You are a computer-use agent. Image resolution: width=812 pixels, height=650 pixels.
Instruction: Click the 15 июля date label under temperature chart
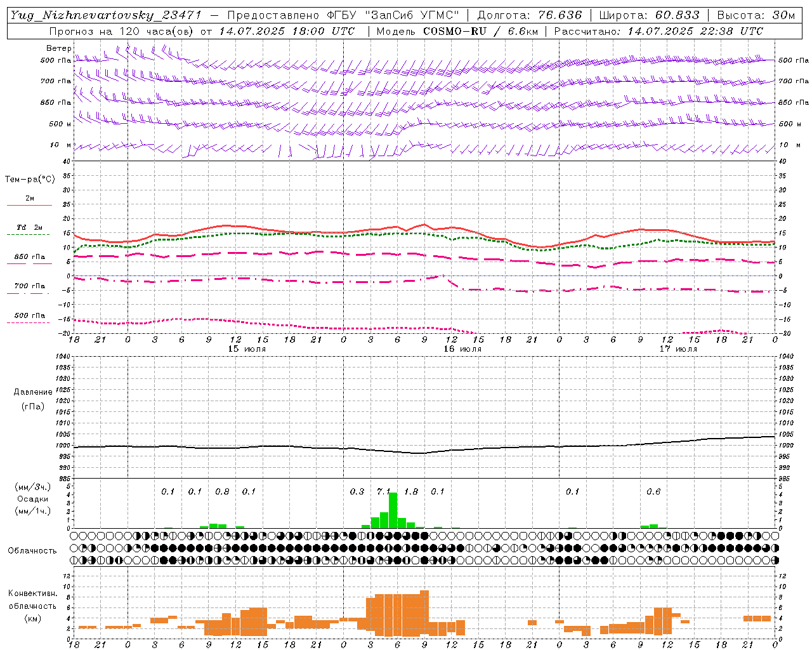(x=247, y=348)
